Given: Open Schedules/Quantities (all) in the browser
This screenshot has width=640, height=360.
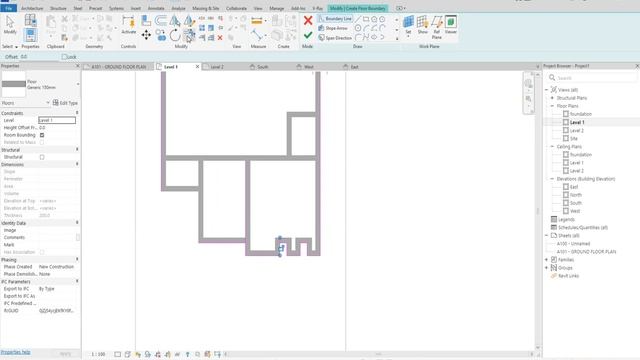Looking at the screenshot, I should 583,227.
